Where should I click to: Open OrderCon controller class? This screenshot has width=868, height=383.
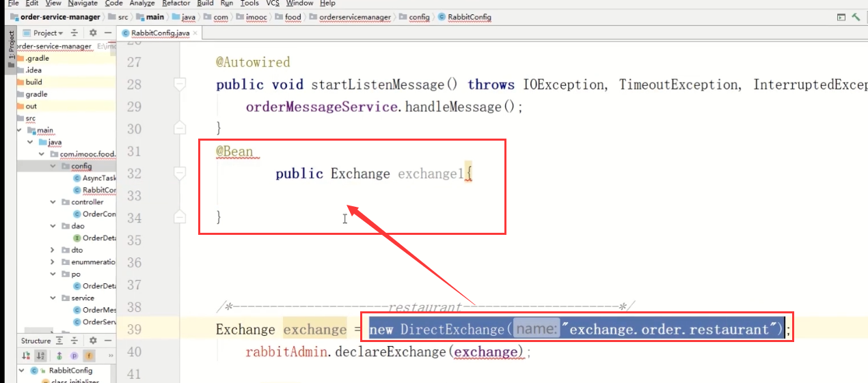pyautogui.click(x=94, y=214)
